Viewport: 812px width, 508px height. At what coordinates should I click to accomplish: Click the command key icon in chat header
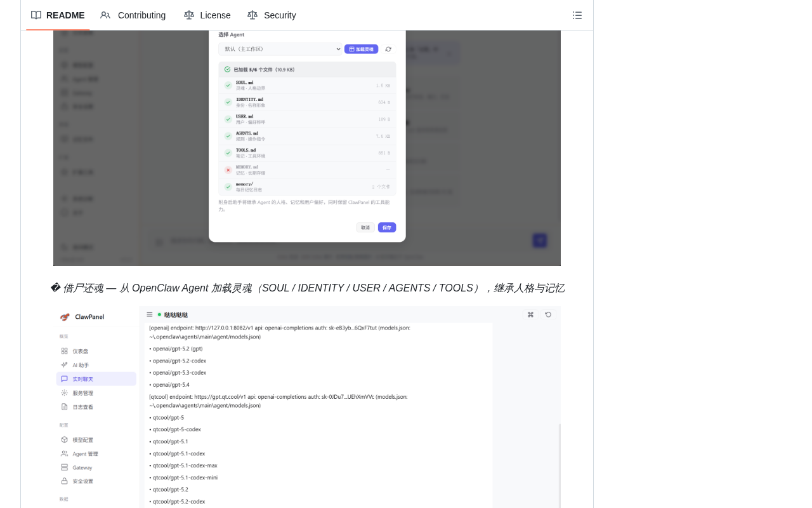pos(530,314)
